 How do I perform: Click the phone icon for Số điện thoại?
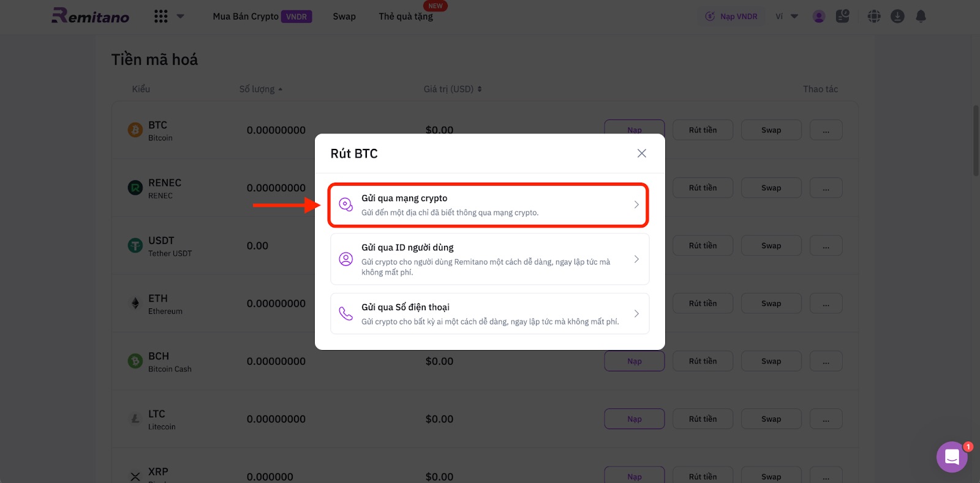pos(346,314)
